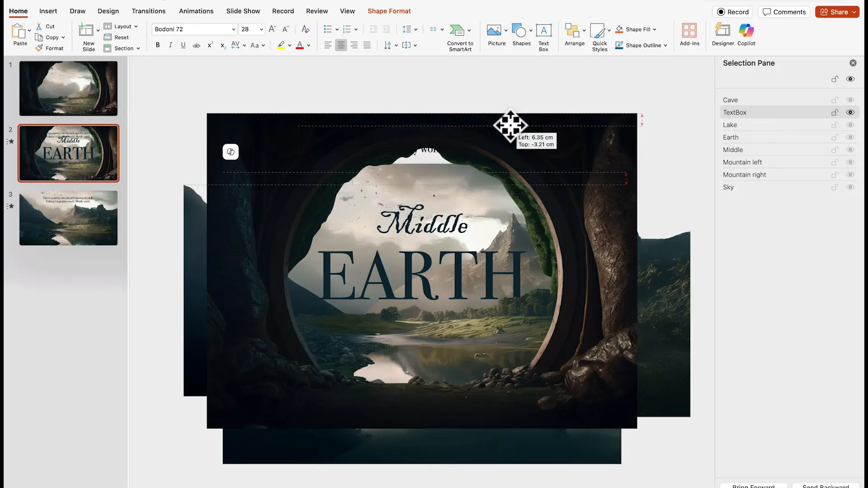The image size is (868, 488).
Task: Switch to the Insert tab
Action: point(48,11)
